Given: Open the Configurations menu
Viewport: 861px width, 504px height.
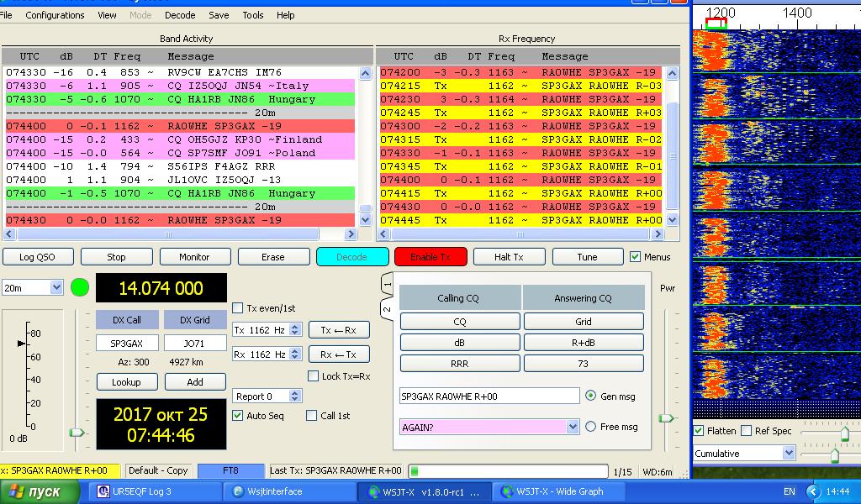Looking at the screenshot, I should point(55,15).
